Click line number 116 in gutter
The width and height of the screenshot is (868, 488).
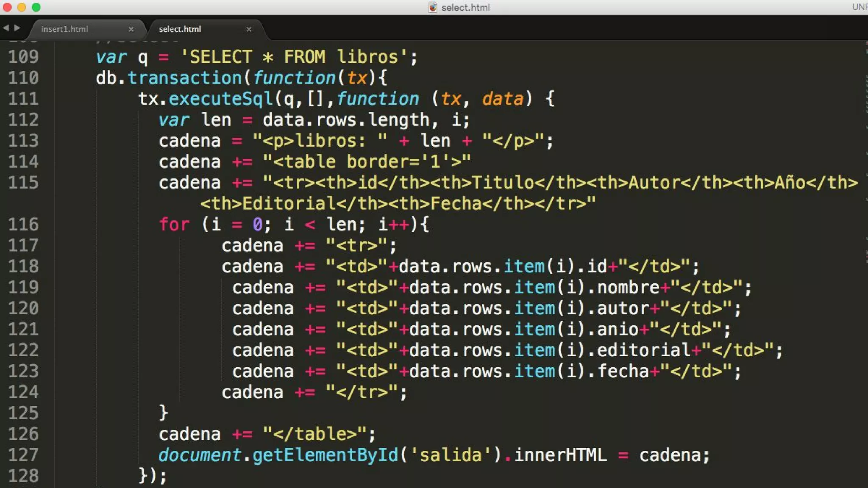pyautogui.click(x=23, y=225)
